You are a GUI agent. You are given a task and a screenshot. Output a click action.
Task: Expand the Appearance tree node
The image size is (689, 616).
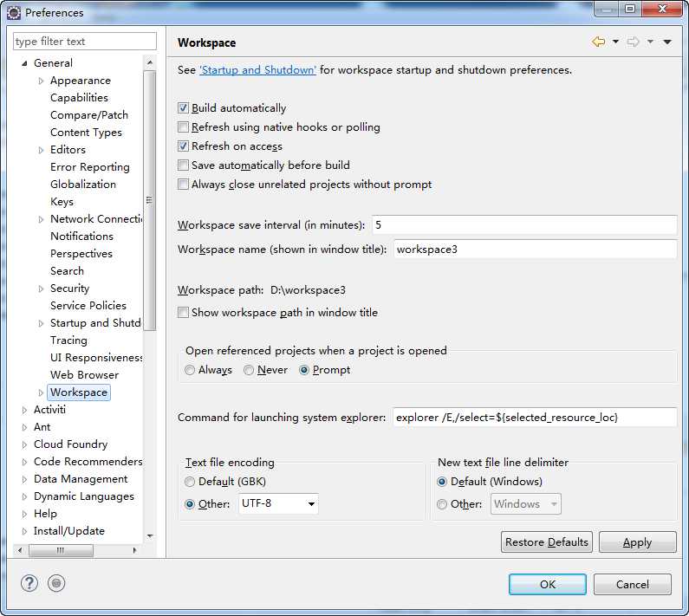41,81
